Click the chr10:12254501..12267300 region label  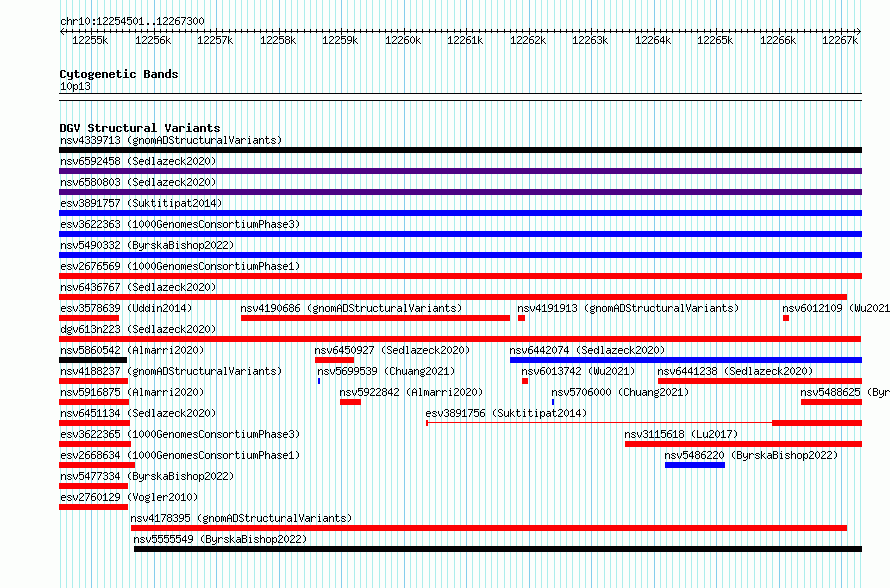[x=132, y=22]
